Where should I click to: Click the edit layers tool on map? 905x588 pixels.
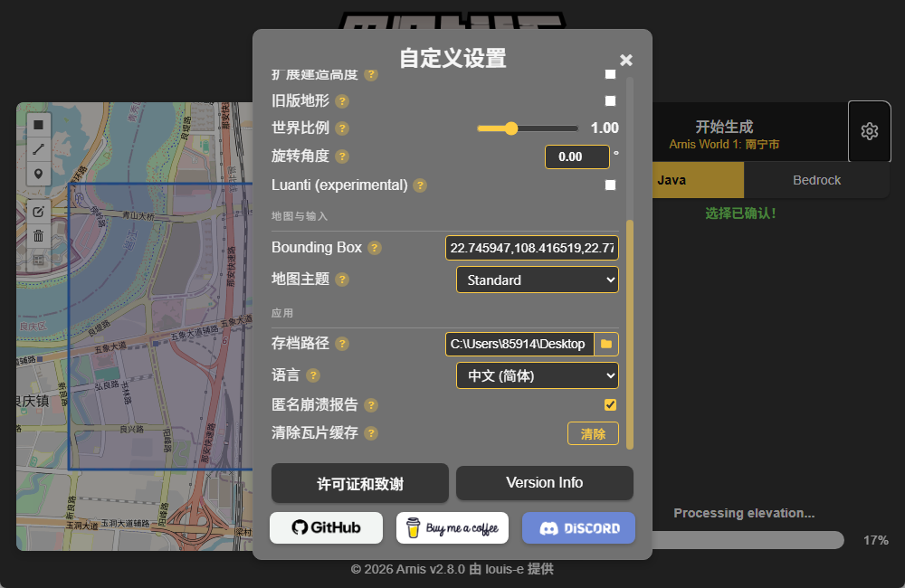(x=39, y=212)
